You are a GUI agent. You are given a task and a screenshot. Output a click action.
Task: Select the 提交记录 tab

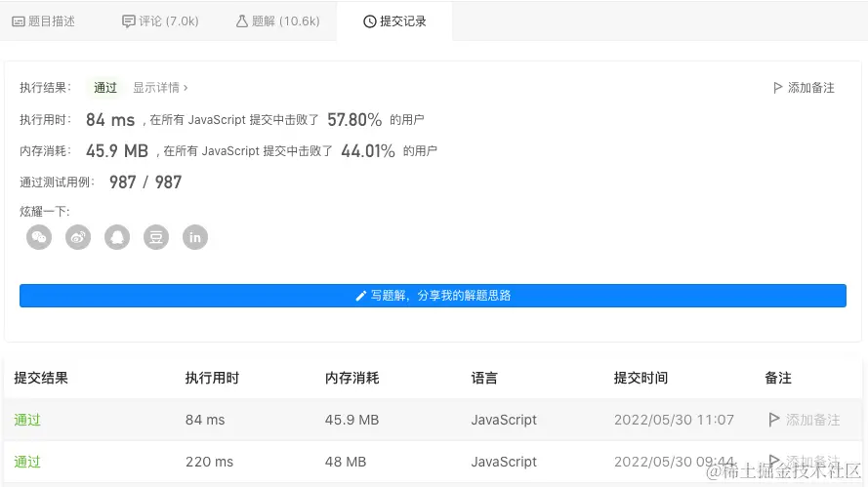[x=394, y=21]
